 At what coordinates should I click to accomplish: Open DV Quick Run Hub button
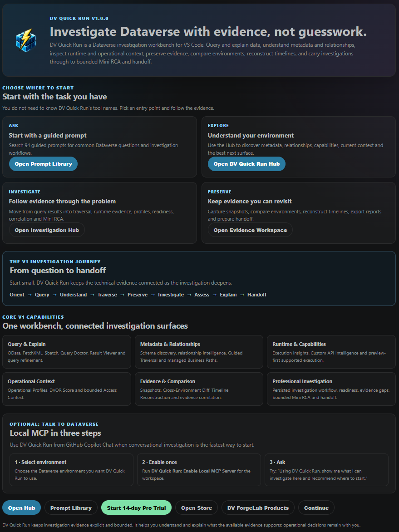point(246,164)
